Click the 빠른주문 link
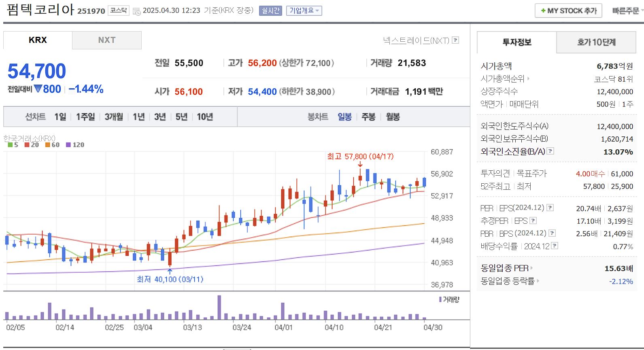This screenshot has width=644, height=350. [x=625, y=11]
